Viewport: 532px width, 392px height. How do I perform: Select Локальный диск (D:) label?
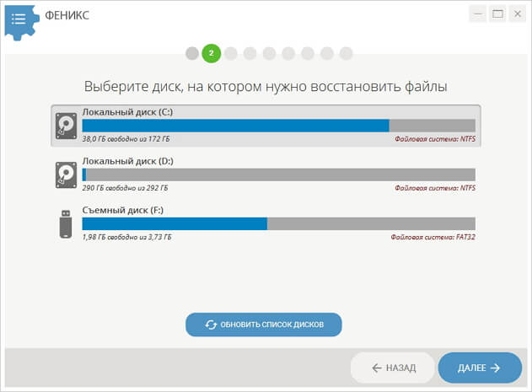point(127,161)
